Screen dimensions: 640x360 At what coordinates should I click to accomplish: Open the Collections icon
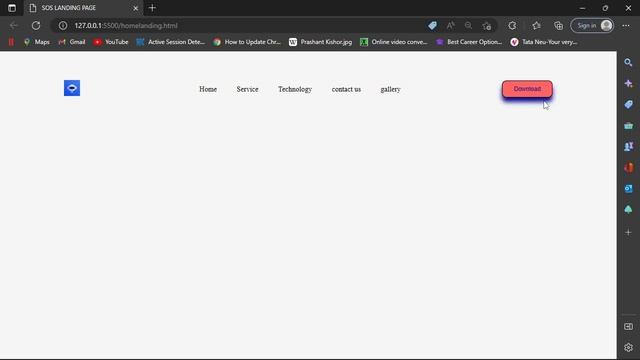point(558,25)
